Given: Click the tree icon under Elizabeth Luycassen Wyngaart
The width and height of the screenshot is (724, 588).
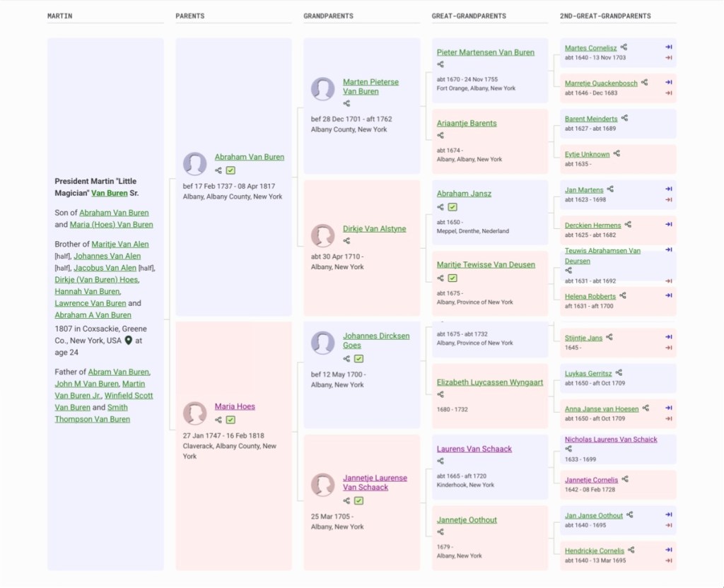Looking at the screenshot, I should click(x=440, y=395).
